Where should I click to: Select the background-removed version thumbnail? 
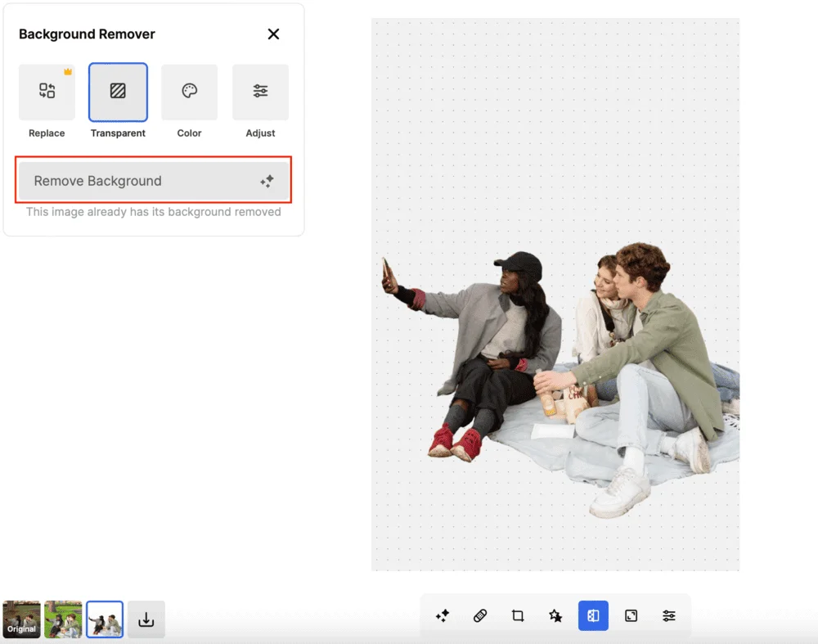[x=105, y=619]
